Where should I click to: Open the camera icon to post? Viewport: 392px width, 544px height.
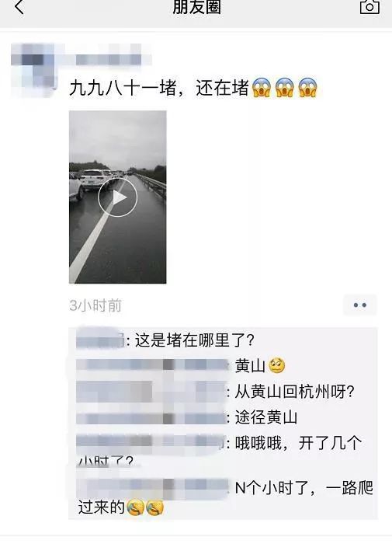[x=369, y=6]
